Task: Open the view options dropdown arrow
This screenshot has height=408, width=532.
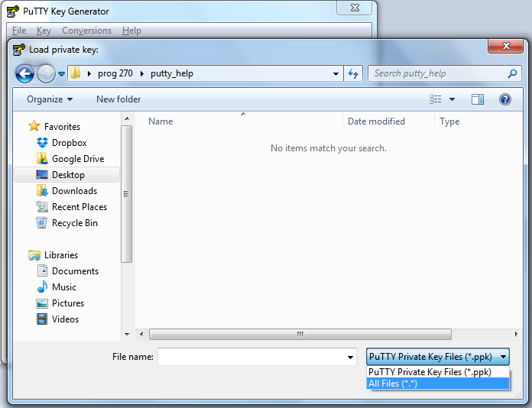Action: click(x=452, y=99)
